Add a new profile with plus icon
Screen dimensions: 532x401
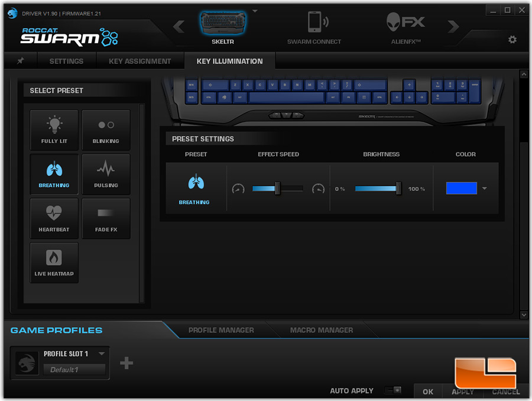point(126,363)
